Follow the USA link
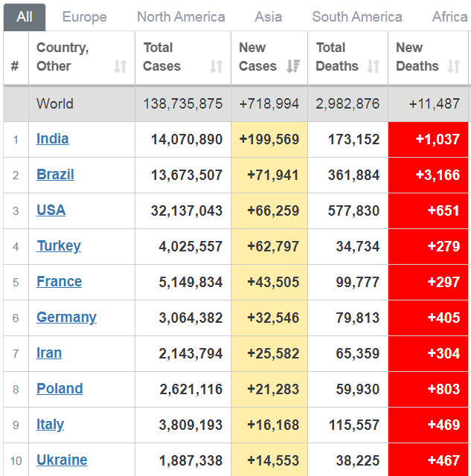 (51, 210)
